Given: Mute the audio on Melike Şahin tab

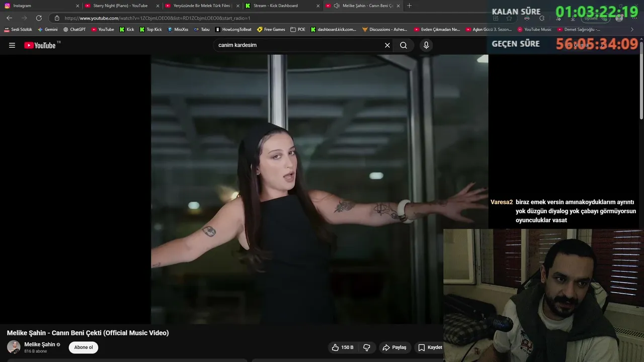Looking at the screenshot, I should coord(336,6).
